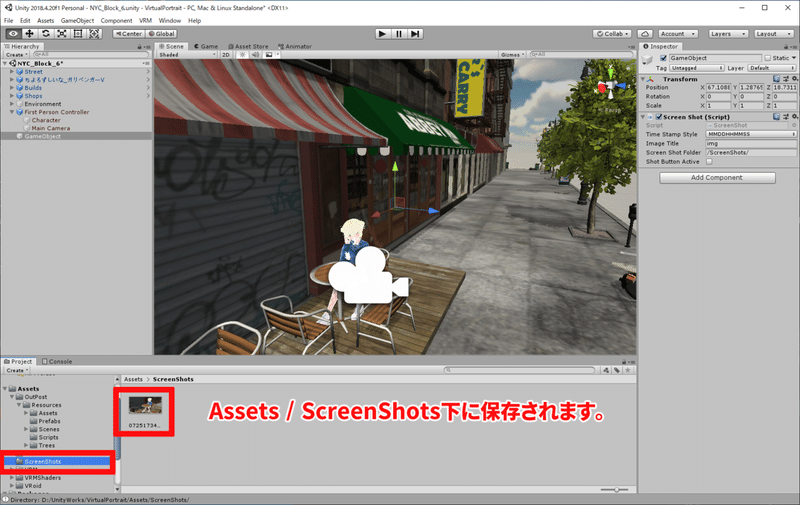Open the Account dropdown

pyautogui.click(x=678, y=34)
